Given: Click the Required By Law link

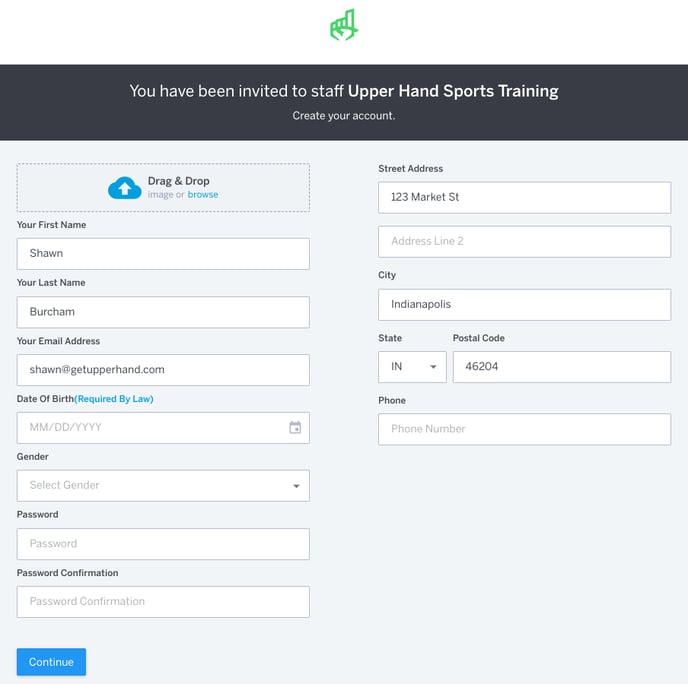Looking at the screenshot, I should (114, 399).
